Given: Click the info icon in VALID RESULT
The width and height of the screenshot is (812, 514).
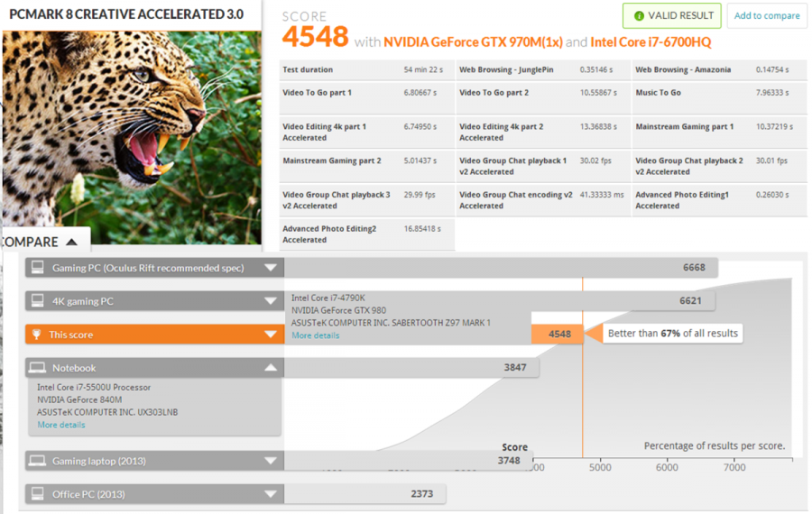Looking at the screenshot, I should tap(639, 16).
